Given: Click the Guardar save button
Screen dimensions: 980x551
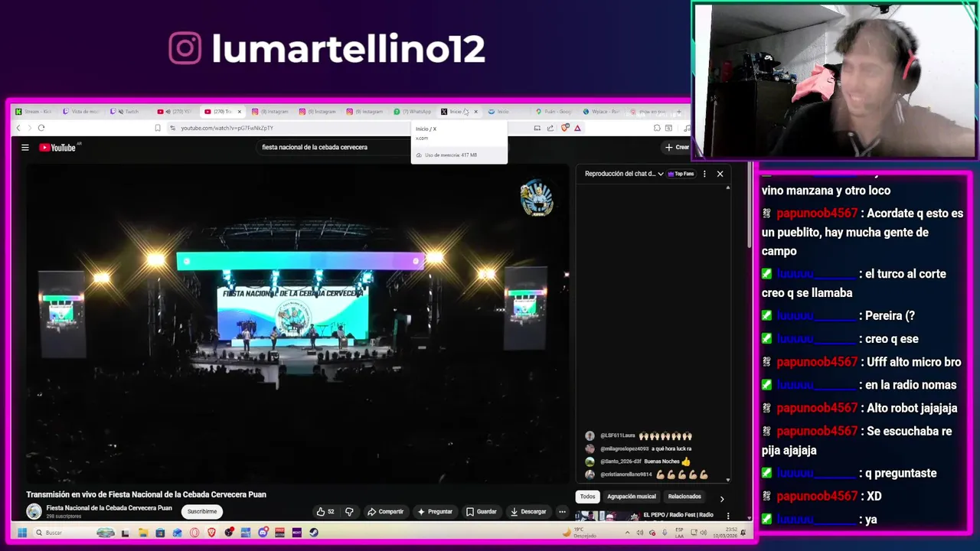Looking at the screenshot, I should [482, 511].
